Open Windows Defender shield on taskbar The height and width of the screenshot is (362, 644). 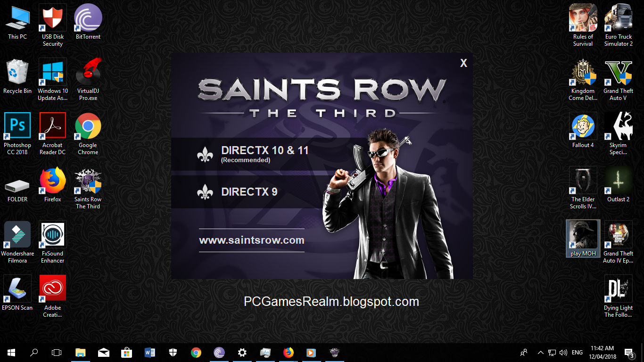pyautogui.click(x=173, y=353)
